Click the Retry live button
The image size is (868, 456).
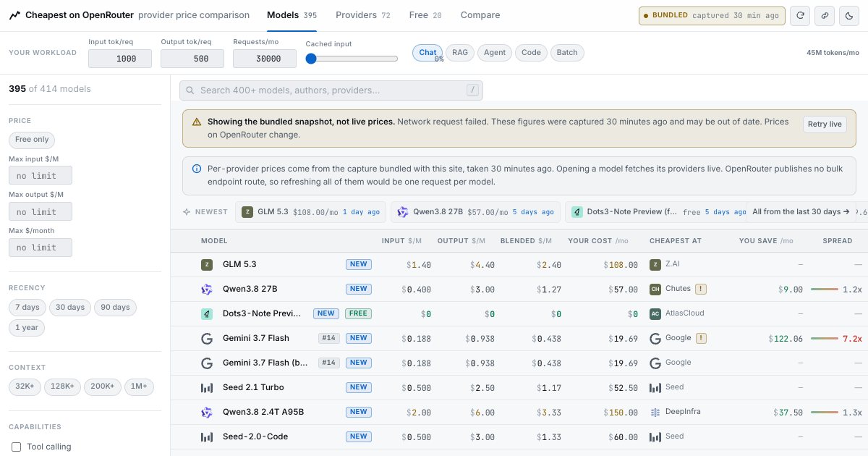825,124
